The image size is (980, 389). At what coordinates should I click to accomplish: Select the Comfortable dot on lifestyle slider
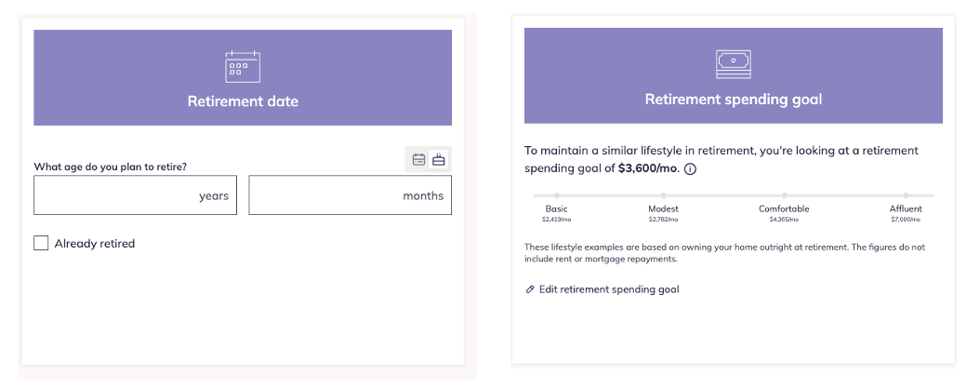[x=784, y=195]
